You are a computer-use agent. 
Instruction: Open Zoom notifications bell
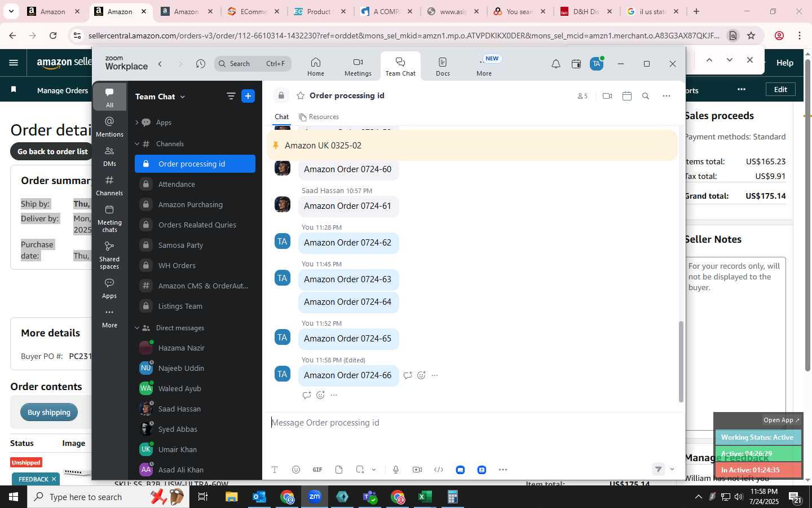[x=556, y=64]
